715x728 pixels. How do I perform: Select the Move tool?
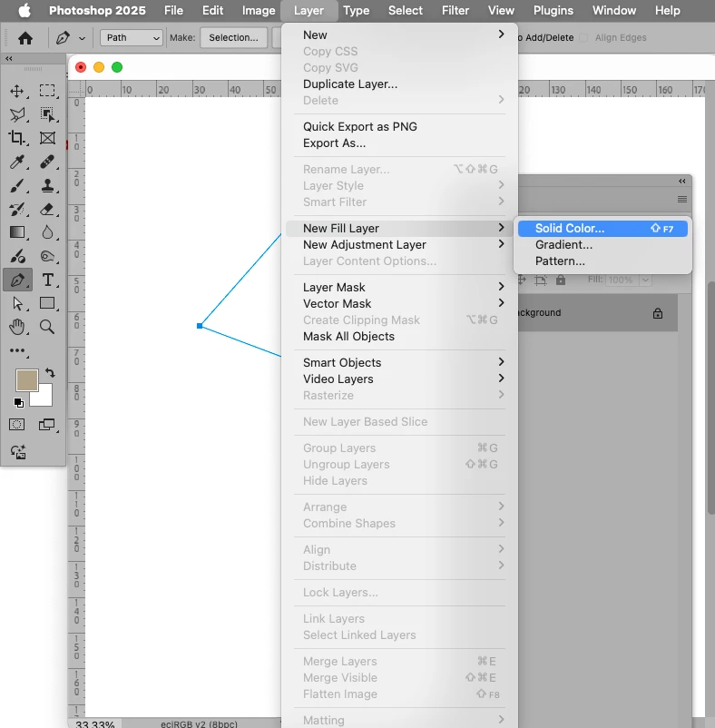coord(17,91)
